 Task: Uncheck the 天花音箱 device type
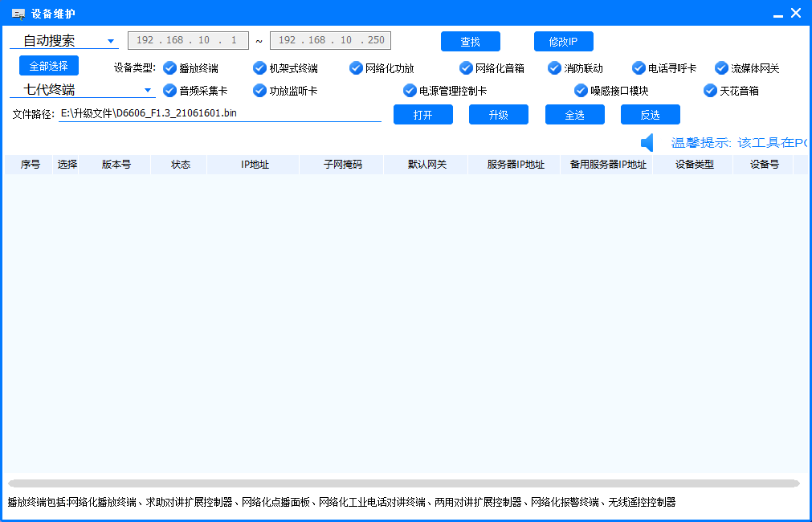coord(709,91)
